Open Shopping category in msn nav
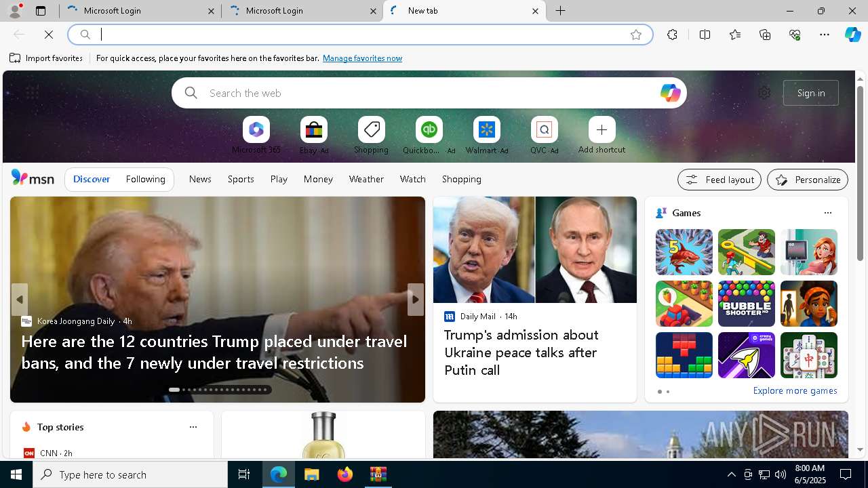Image resolution: width=868 pixels, height=488 pixels. pyautogui.click(x=462, y=179)
